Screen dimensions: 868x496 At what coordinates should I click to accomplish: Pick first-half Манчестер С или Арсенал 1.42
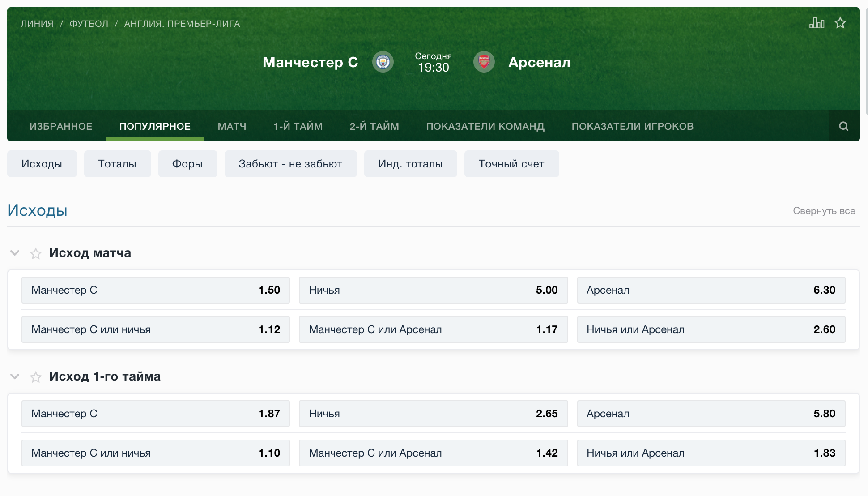coord(433,453)
